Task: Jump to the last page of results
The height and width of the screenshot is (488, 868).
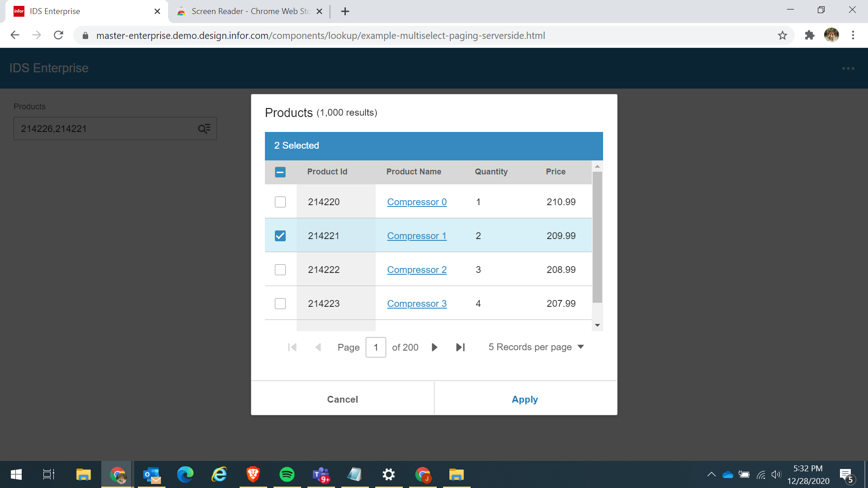Action: (x=460, y=347)
